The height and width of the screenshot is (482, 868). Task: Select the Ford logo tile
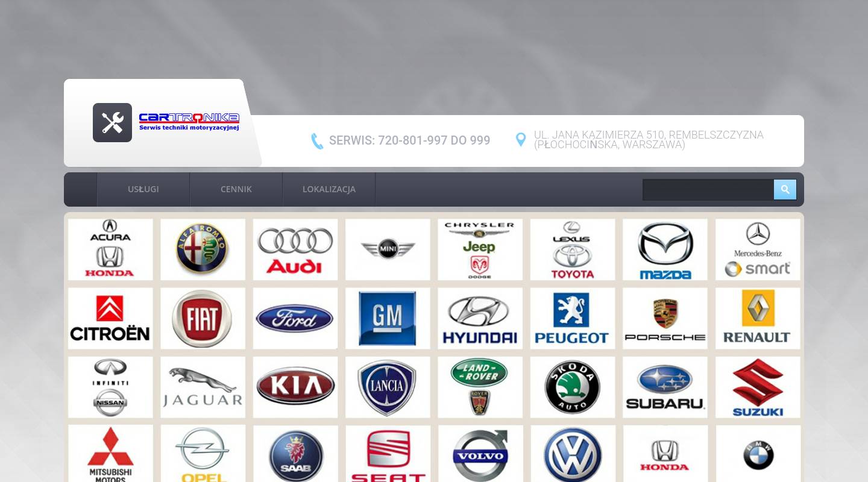coord(295,318)
